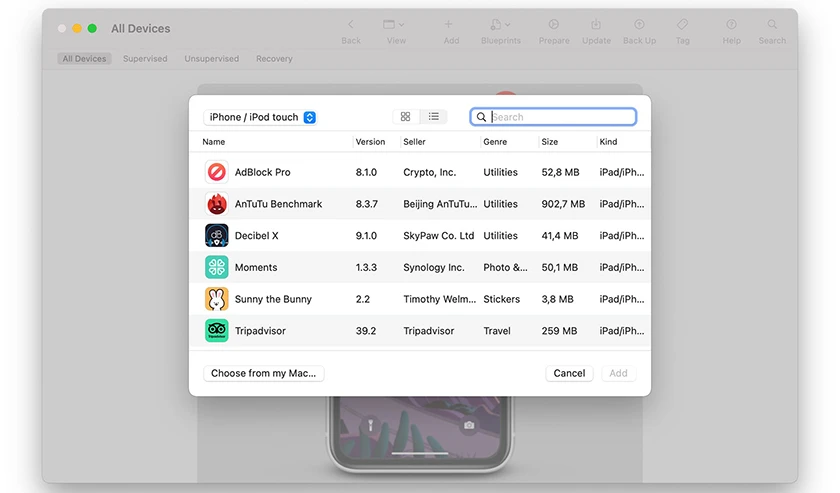The height and width of the screenshot is (493, 840).
Task: Click the AdBlock Pro app icon
Action: [x=216, y=172]
